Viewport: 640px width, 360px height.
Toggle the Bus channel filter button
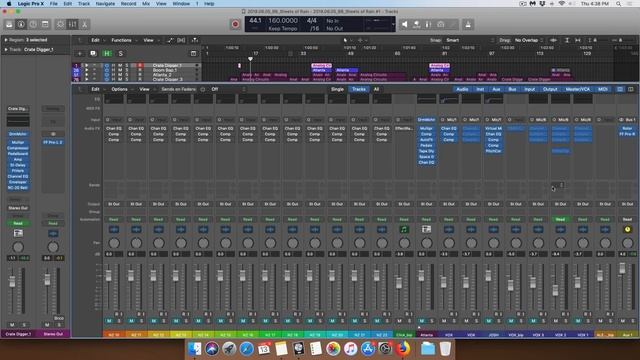point(512,89)
